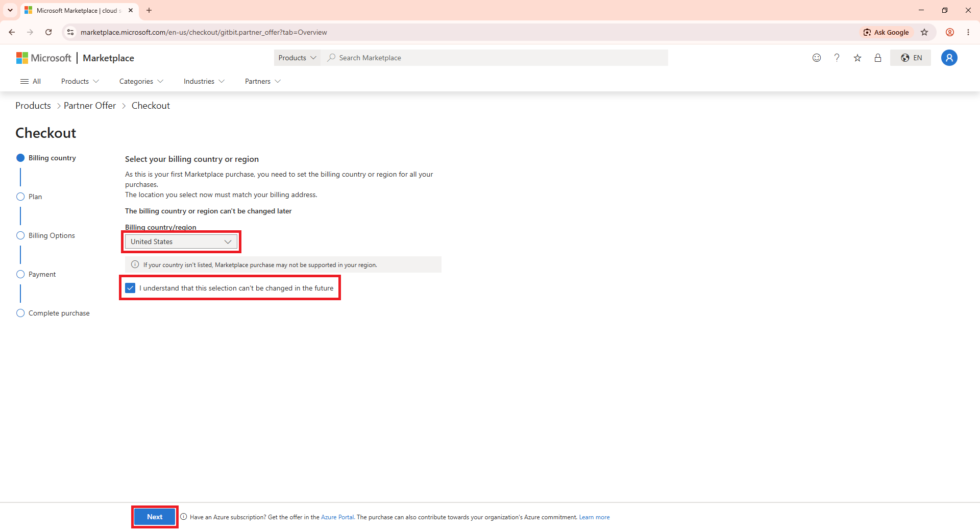Reload the page using browser refresh icon
This screenshot has height=531, width=980.
(x=48, y=32)
